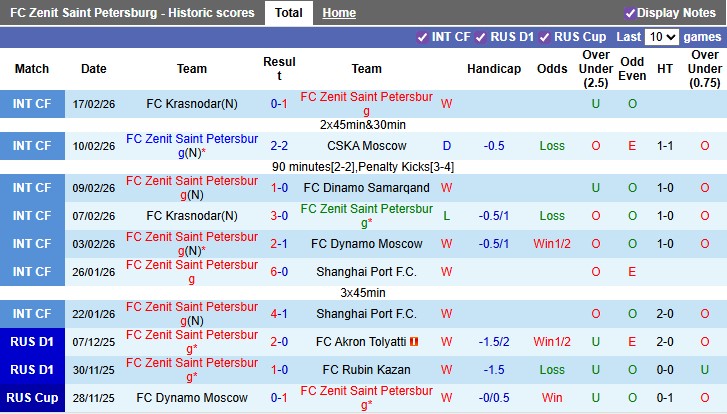Switch to the Total tab
727x414 pixels.
(x=289, y=13)
